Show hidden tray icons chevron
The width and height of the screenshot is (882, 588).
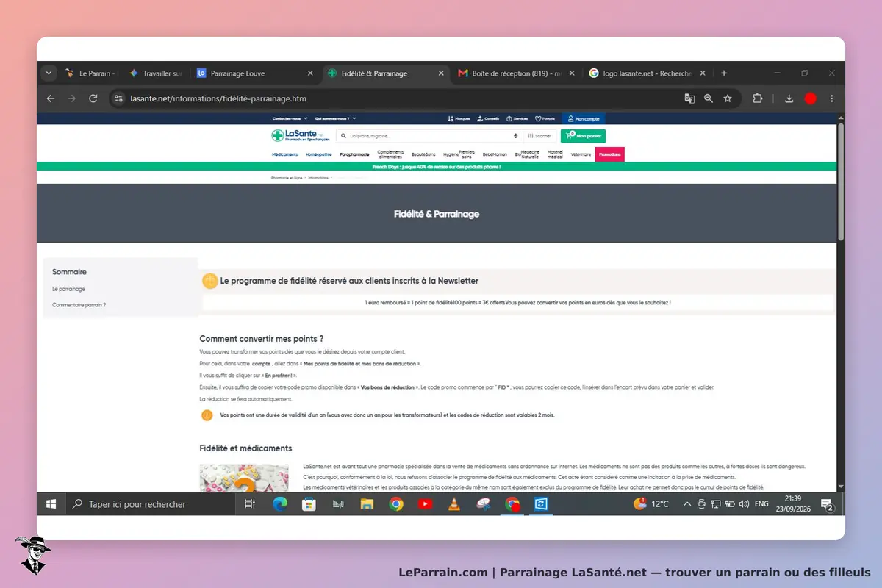point(687,504)
